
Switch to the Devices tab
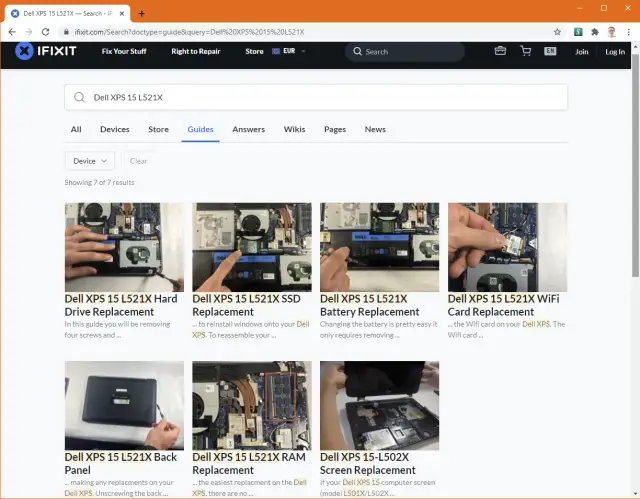(115, 129)
